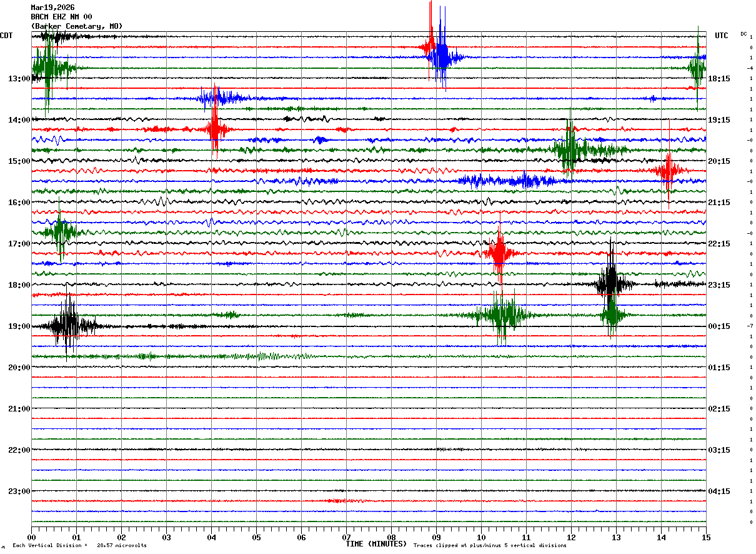Click the UTC timezone label
Image resolution: width=756 pixels, height=554 pixels.
click(722, 36)
